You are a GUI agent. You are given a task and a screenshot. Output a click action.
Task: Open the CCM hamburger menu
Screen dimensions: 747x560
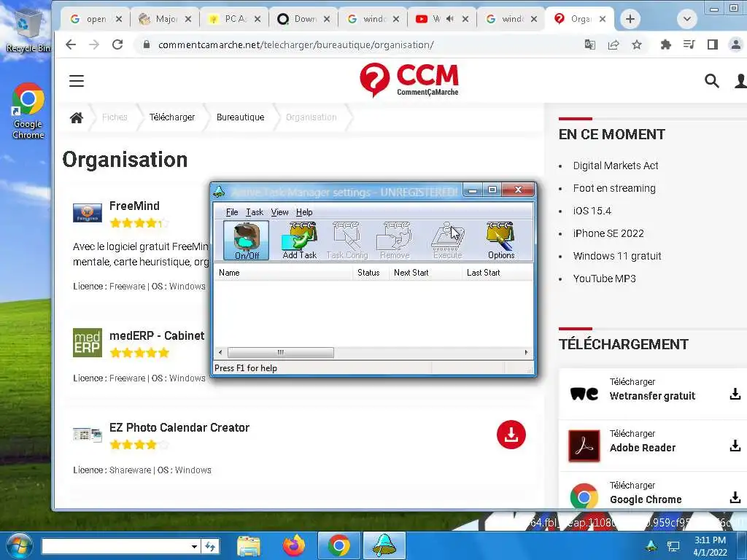click(x=77, y=81)
